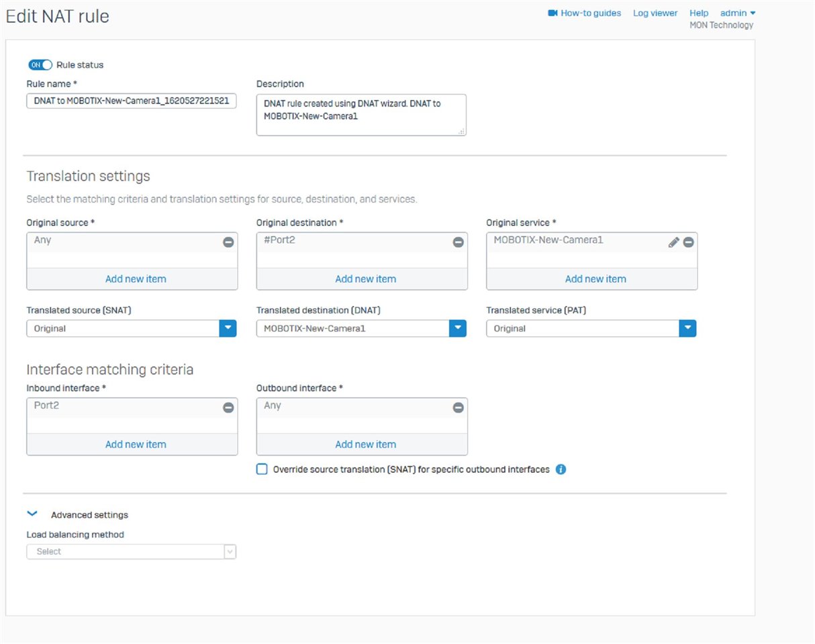Select the Port2 inbound interface entry
Image resolution: width=815 pixels, height=644 pixels.
[46, 405]
